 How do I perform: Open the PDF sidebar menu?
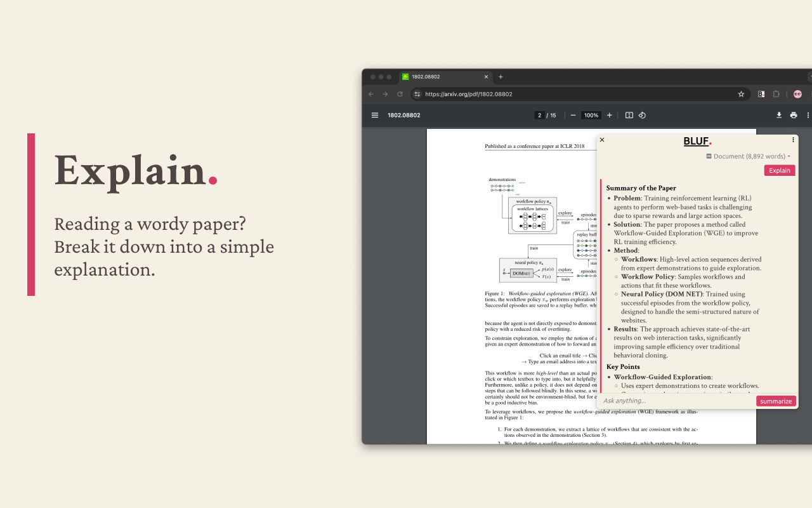pyautogui.click(x=374, y=115)
